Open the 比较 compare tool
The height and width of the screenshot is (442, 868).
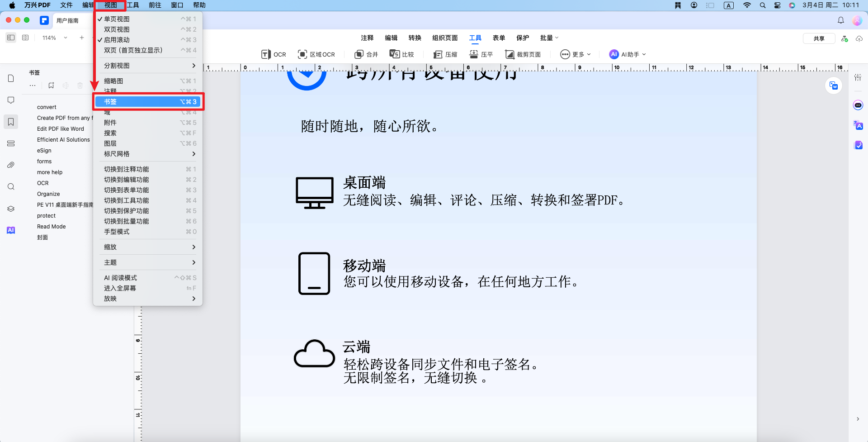pos(402,54)
